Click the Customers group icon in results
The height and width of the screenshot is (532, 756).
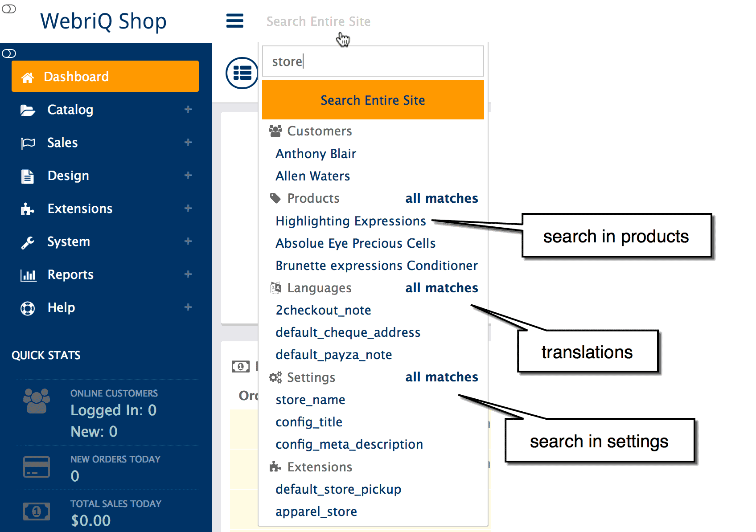click(275, 131)
